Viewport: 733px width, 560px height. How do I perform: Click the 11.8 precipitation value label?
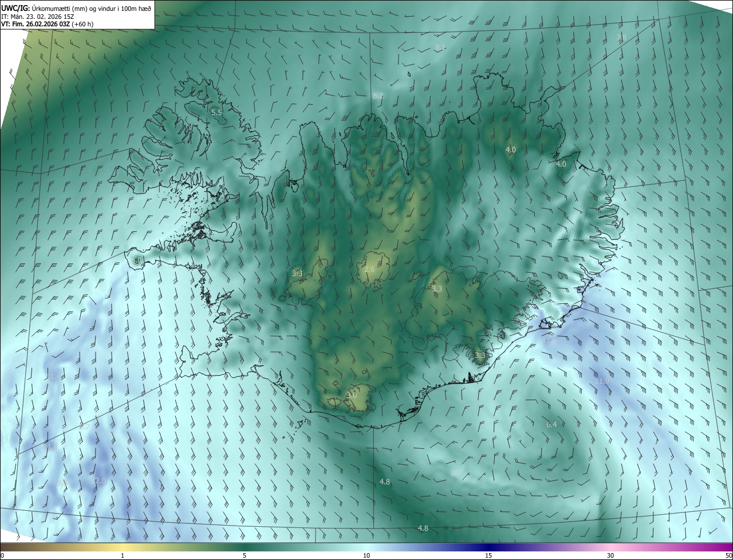[50, 446]
